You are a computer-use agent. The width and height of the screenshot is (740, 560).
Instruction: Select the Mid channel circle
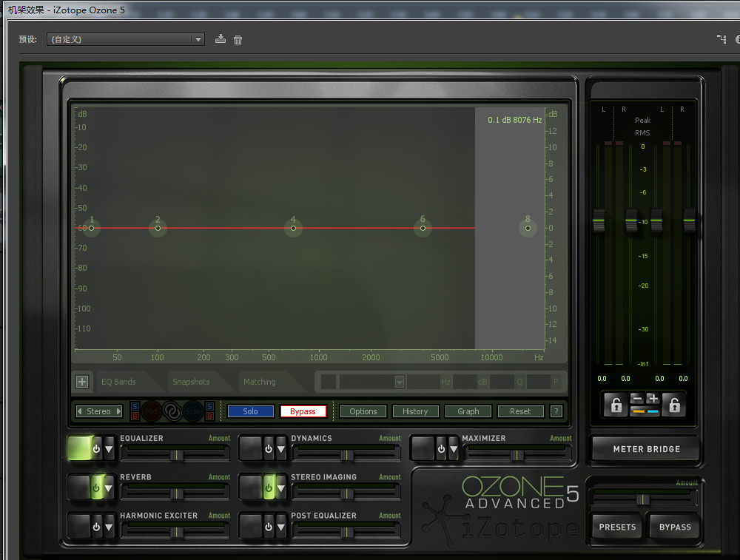click(x=151, y=411)
